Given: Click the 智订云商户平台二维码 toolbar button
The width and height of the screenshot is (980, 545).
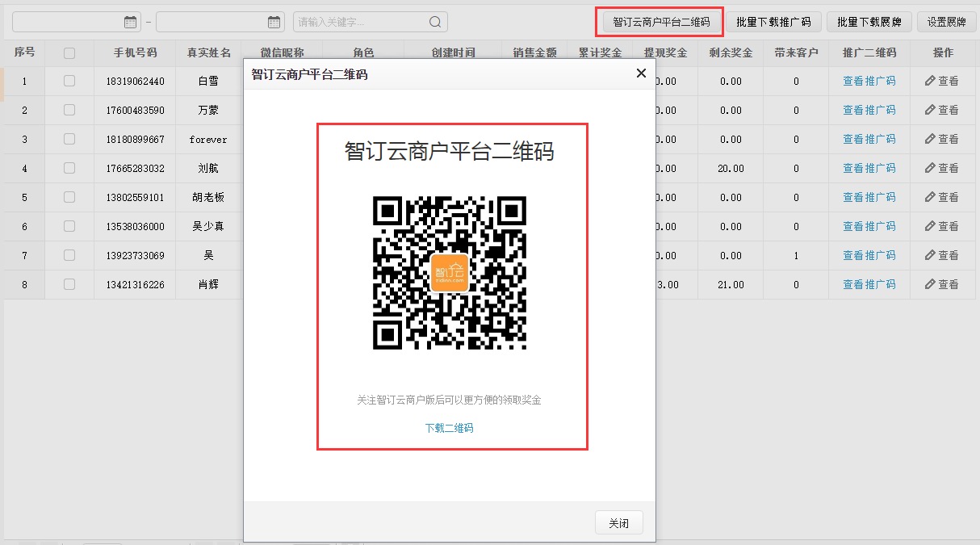Looking at the screenshot, I should point(661,22).
